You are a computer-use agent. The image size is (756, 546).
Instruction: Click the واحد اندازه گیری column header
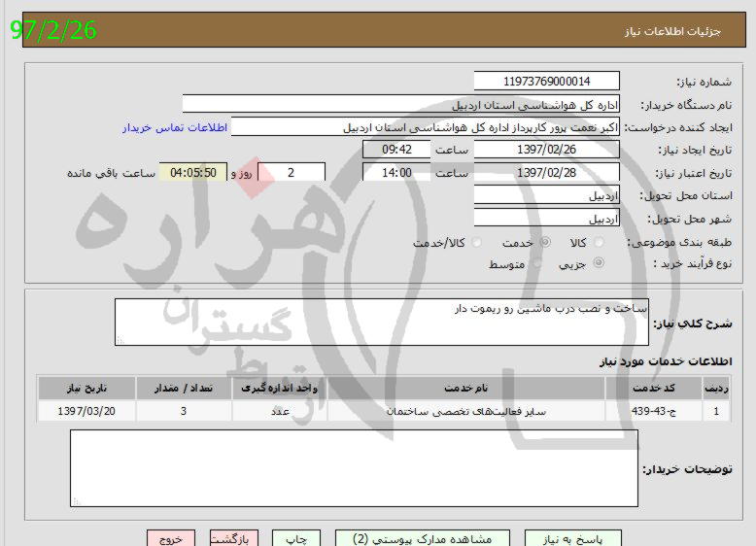click(280, 388)
